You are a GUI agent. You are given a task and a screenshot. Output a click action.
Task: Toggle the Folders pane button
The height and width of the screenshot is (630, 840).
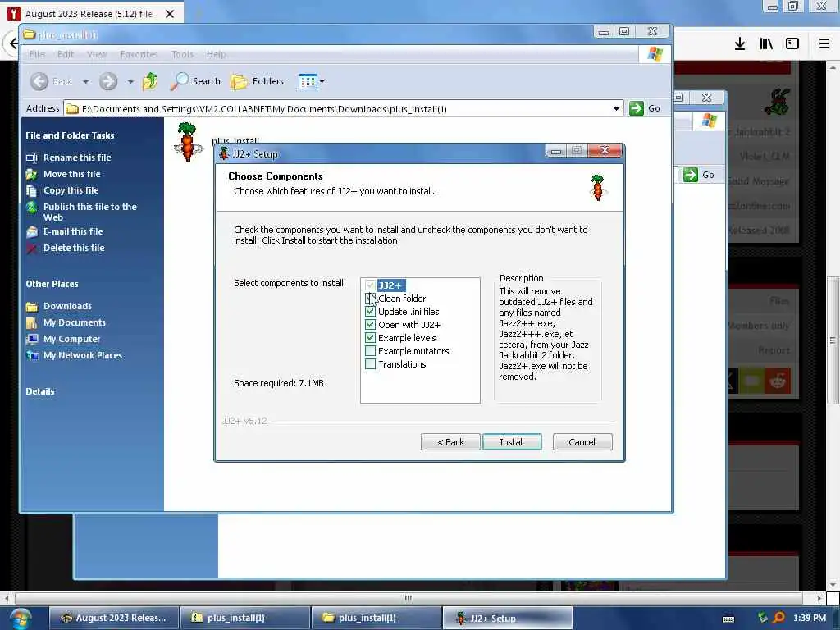pyautogui.click(x=257, y=81)
